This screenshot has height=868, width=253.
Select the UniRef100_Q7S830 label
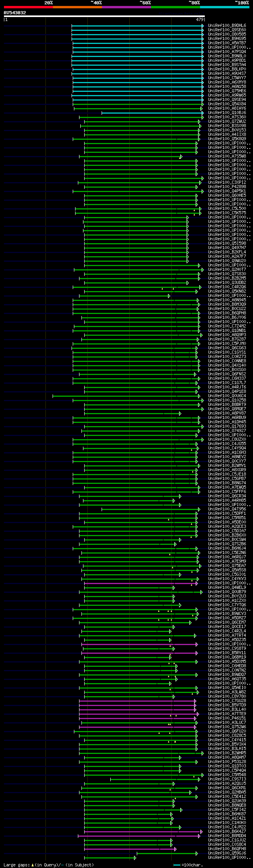(x=227, y=274)
